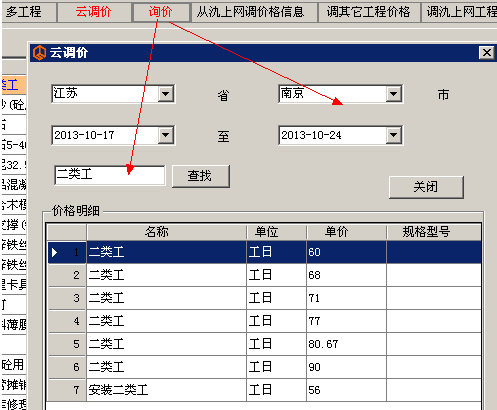497x410 pixels.
Task: Select row 2 with price 68
Action: coord(265,275)
